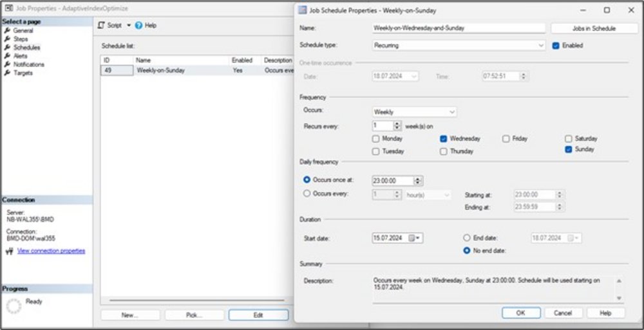Screen dimensions: 644x330
Task: Open Help from the toolbar icon
Action: click(x=138, y=25)
